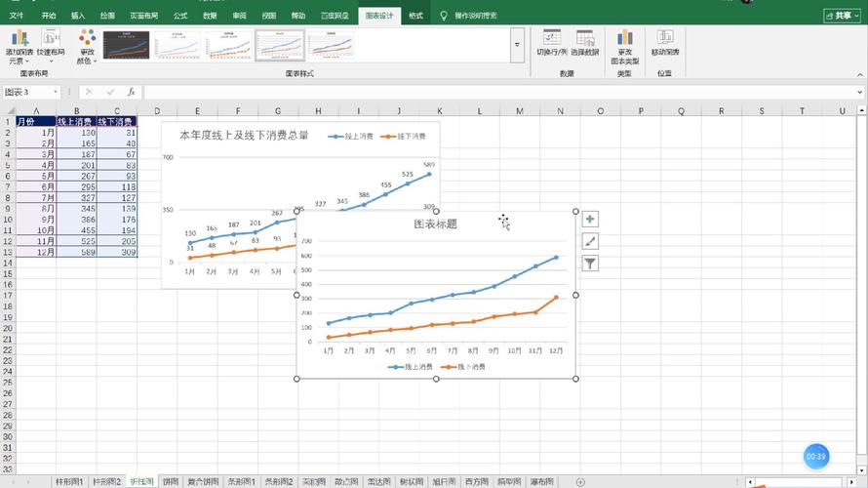
Task: Click the Chart Styles paintbrush button
Action: coord(590,241)
